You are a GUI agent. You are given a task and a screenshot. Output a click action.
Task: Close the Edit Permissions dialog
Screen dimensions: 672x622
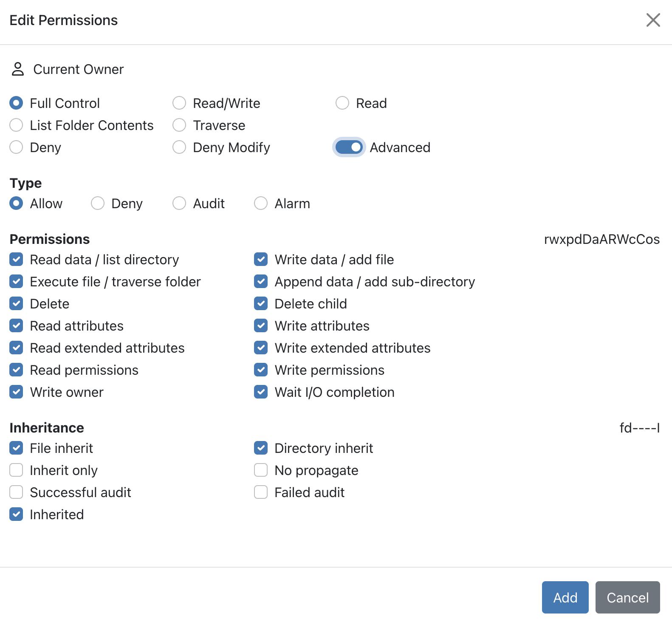pyautogui.click(x=653, y=20)
